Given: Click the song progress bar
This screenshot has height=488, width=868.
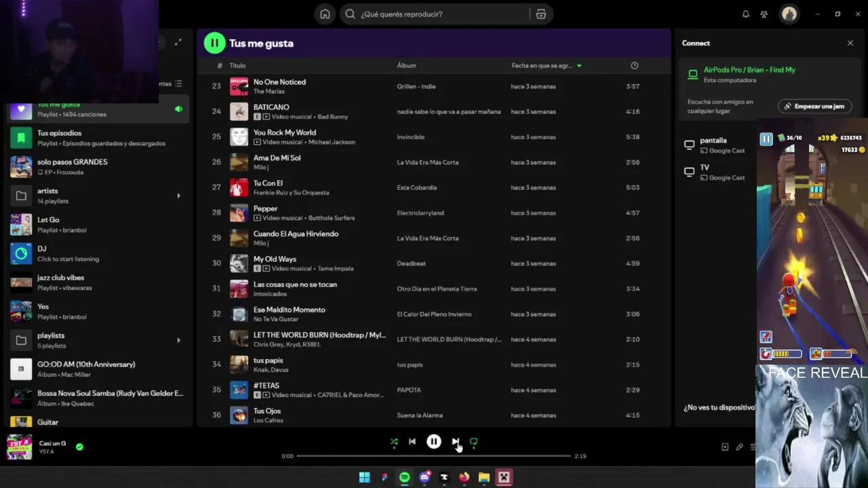Looking at the screenshot, I should (x=434, y=456).
